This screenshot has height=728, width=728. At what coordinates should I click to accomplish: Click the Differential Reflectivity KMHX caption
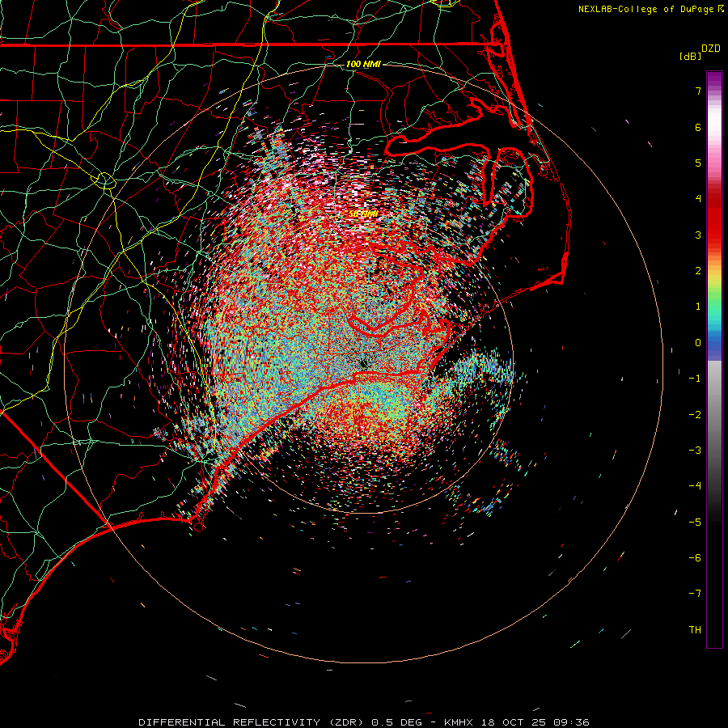coord(364,722)
